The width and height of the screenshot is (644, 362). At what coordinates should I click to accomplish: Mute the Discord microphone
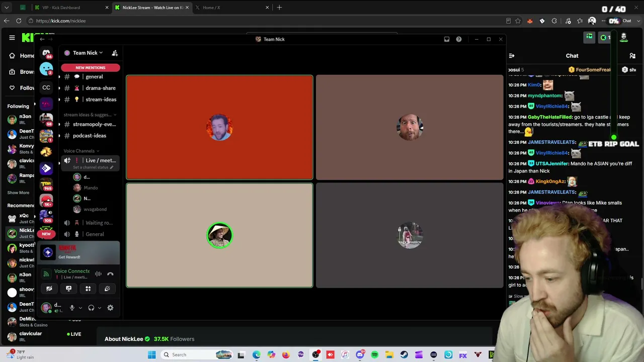tap(72, 308)
